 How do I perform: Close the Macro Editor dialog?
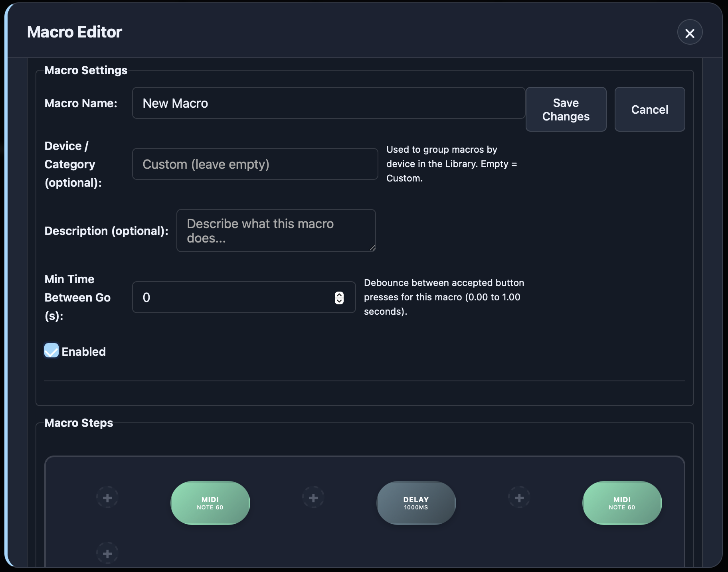coord(690,33)
